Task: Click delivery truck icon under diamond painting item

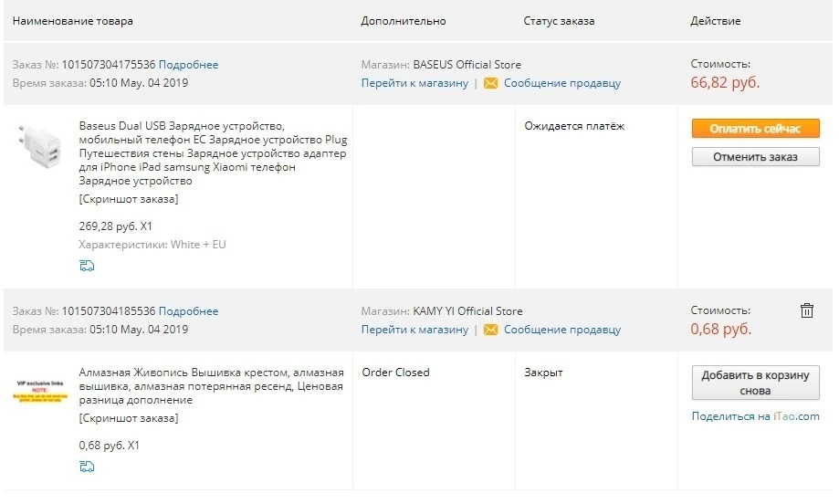Action: point(87,467)
